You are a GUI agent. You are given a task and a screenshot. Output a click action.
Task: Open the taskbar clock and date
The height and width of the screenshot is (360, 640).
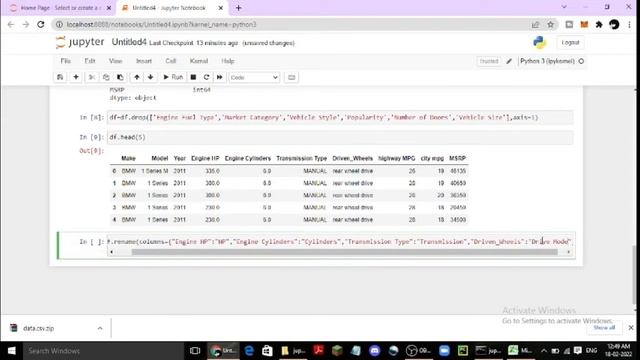tap(619, 351)
